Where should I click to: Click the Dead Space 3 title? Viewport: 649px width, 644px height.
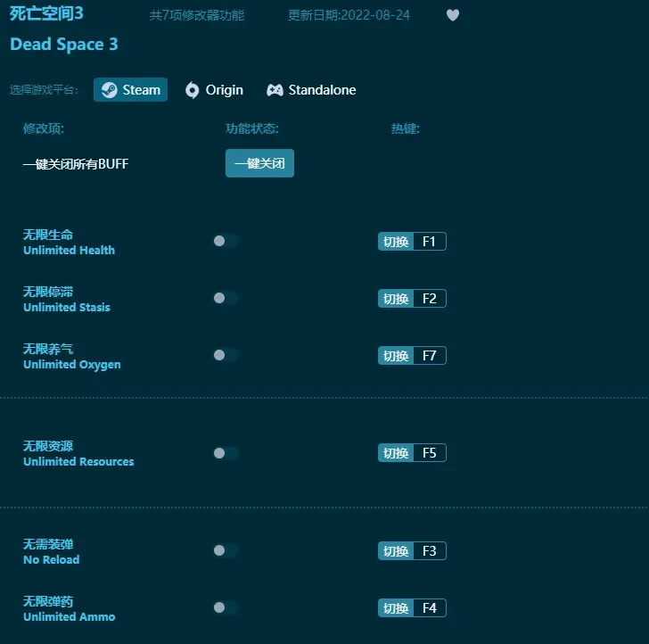(x=64, y=45)
